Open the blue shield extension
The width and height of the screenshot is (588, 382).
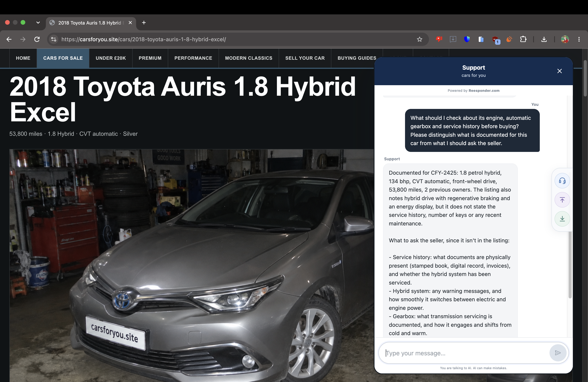(x=467, y=39)
